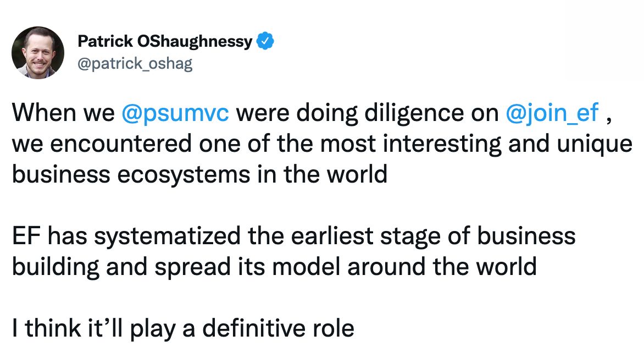
Task: Visit the @psumvc mention link
Action: coord(174,112)
